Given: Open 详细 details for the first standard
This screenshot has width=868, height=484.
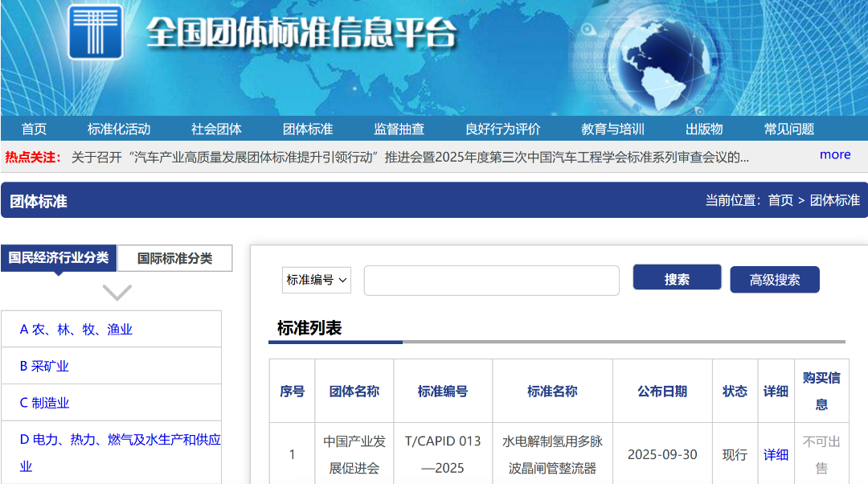Looking at the screenshot, I should pyautogui.click(x=775, y=454).
